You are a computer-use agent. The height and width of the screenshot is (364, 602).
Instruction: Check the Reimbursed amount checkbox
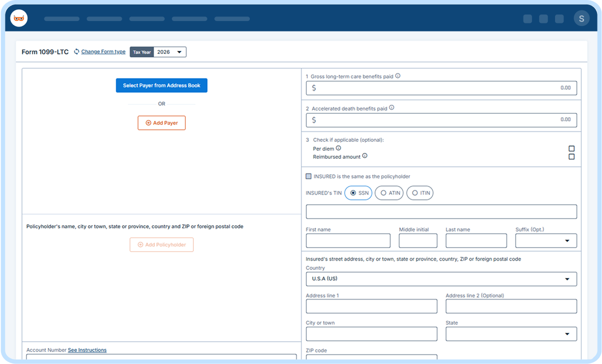(572, 157)
